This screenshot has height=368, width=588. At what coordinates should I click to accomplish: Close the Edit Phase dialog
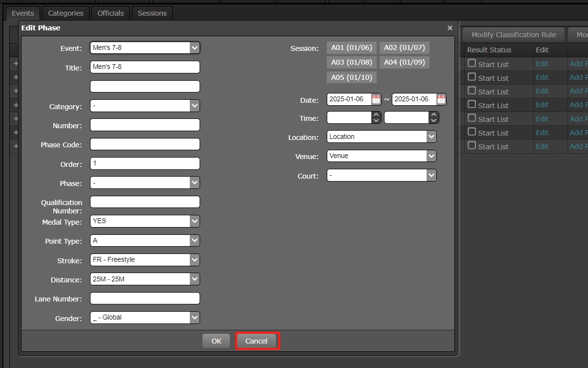pos(450,28)
